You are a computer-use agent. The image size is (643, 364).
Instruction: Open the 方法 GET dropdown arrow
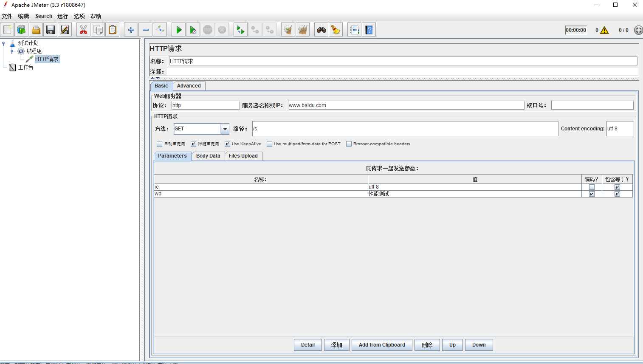(225, 129)
